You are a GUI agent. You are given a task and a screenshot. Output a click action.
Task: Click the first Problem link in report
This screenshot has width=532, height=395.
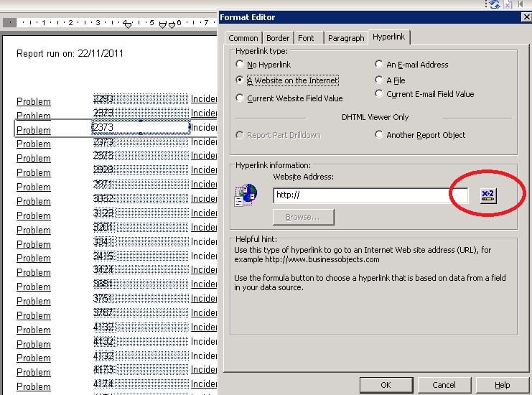(x=34, y=102)
